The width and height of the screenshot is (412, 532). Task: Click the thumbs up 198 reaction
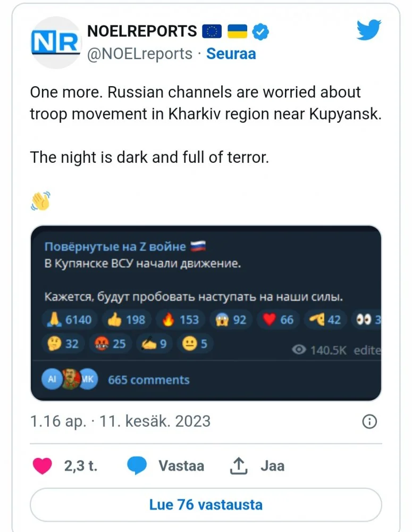tap(127, 319)
